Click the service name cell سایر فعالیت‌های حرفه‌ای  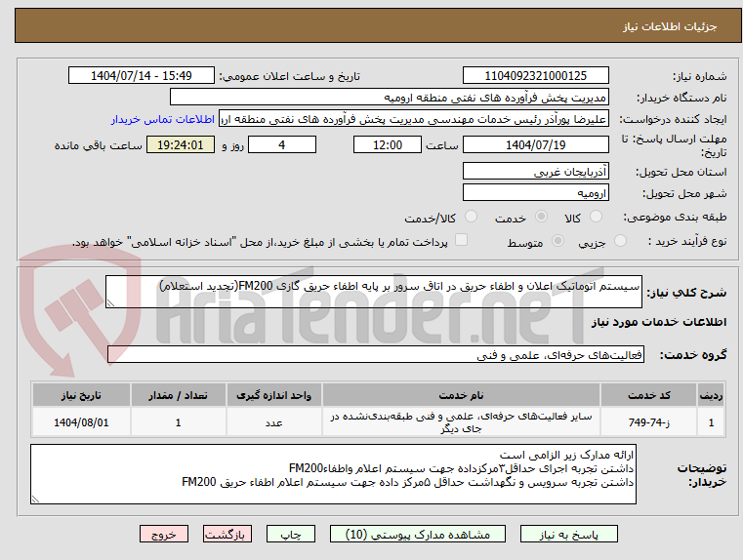click(462, 421)
